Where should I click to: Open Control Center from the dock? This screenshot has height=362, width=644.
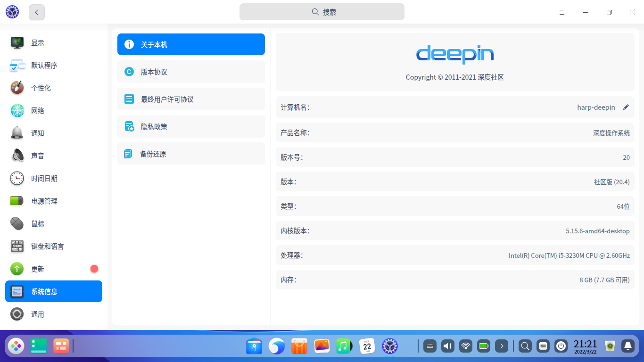389,346
